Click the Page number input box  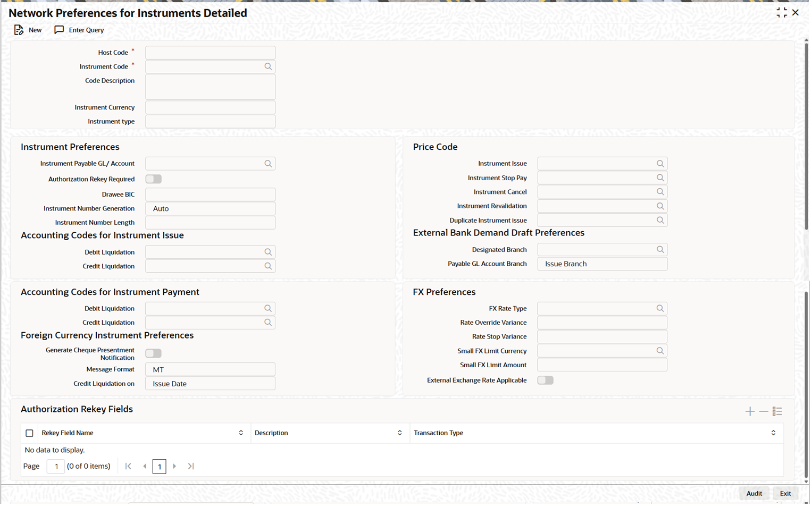pyautogui.click(x=56, y=467)
